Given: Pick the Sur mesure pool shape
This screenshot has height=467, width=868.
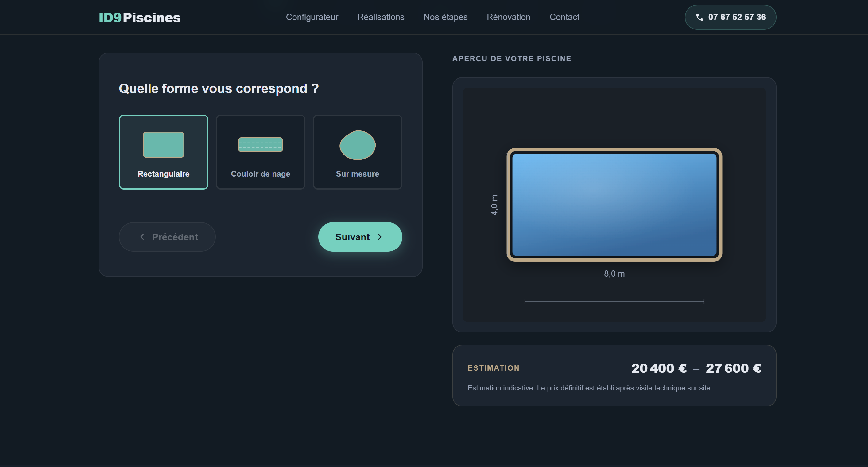Looking at the screenshot, I should [x=358, y=152].
